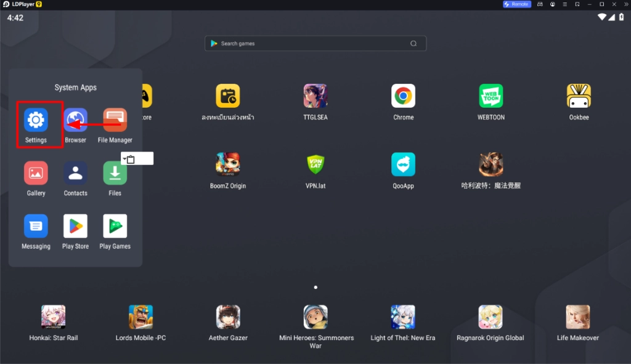The height and width of the screenshot is (364, 631).
Task: Open the Contacts app
Action: coord(75,173)
